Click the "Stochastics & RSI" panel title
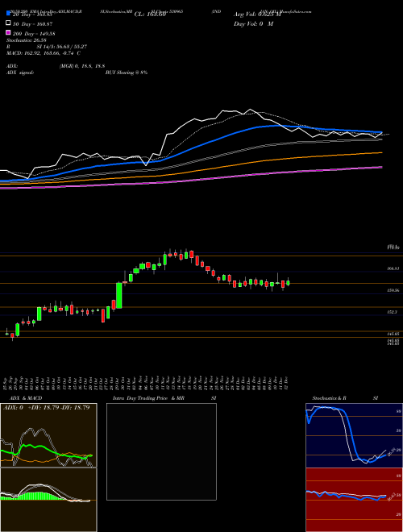 click(x=345, y=398)
